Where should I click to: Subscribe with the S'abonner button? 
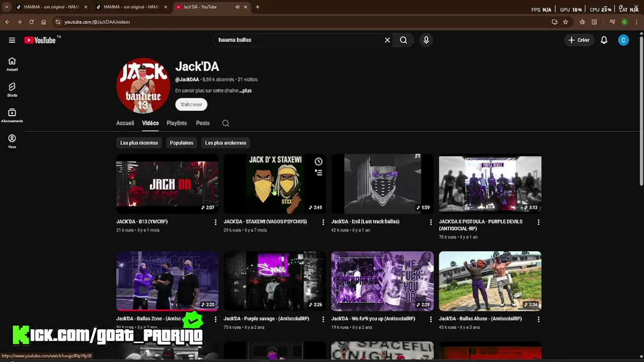(x=191, y=105)
